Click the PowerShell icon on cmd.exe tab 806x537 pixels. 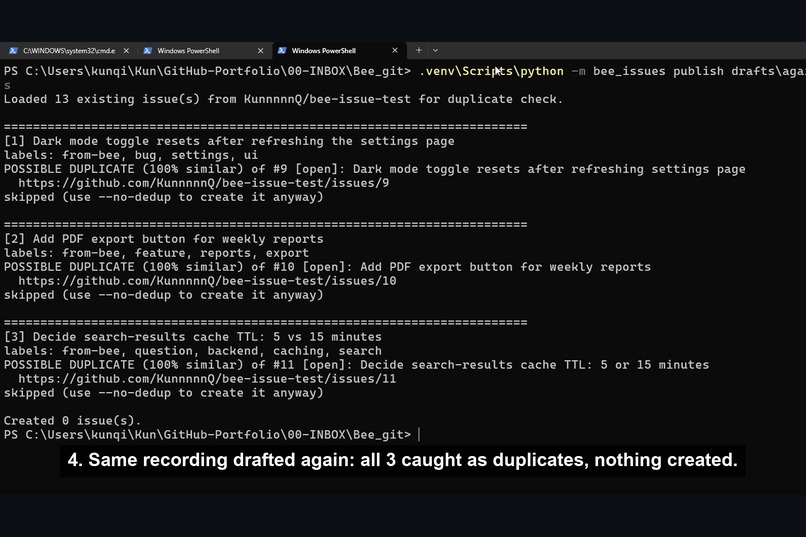pyautogui.click(x=13, y=50)
